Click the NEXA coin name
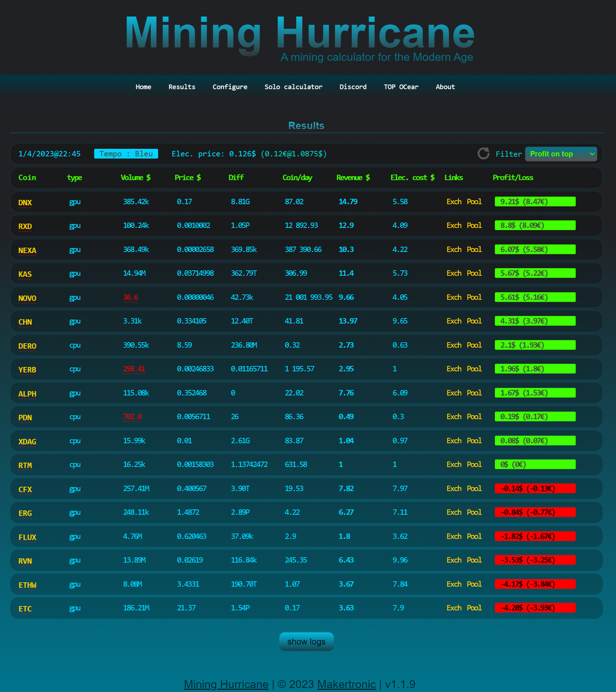Image resolution: width=616 pixels, height=692 pixels. coord(27,251)
